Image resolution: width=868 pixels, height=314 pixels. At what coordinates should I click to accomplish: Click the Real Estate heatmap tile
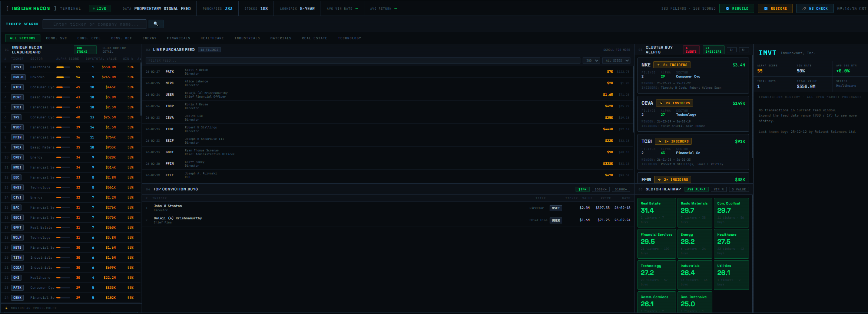[656, 212]
